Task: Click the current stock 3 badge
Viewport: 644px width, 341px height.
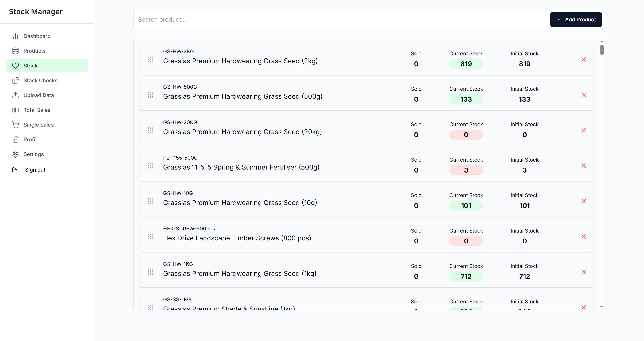Action: pos(466,170)
